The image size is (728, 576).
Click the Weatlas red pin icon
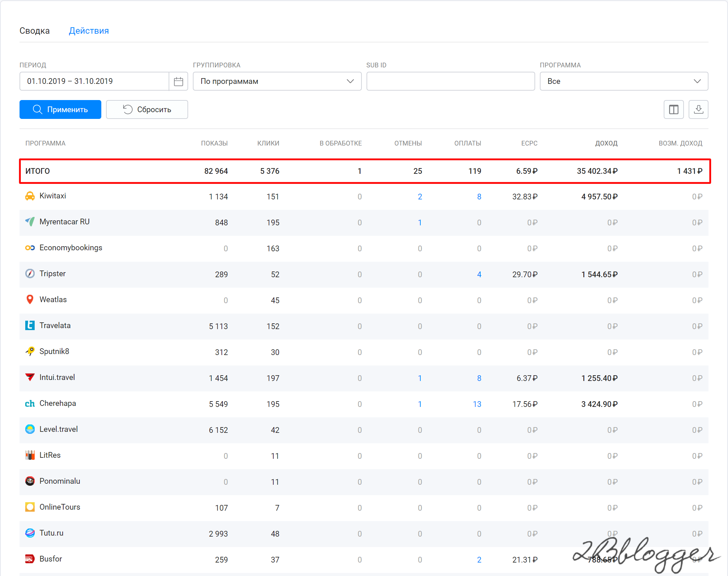pos(30,299)
